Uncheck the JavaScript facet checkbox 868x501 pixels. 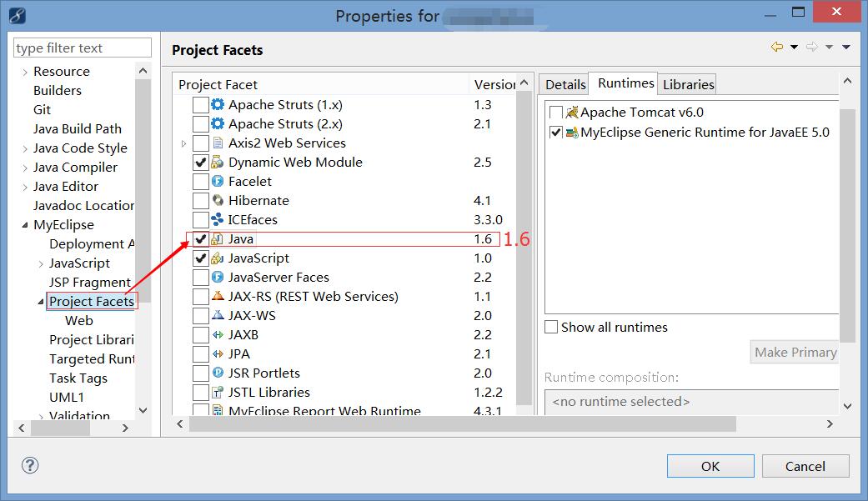click(200, 258)
